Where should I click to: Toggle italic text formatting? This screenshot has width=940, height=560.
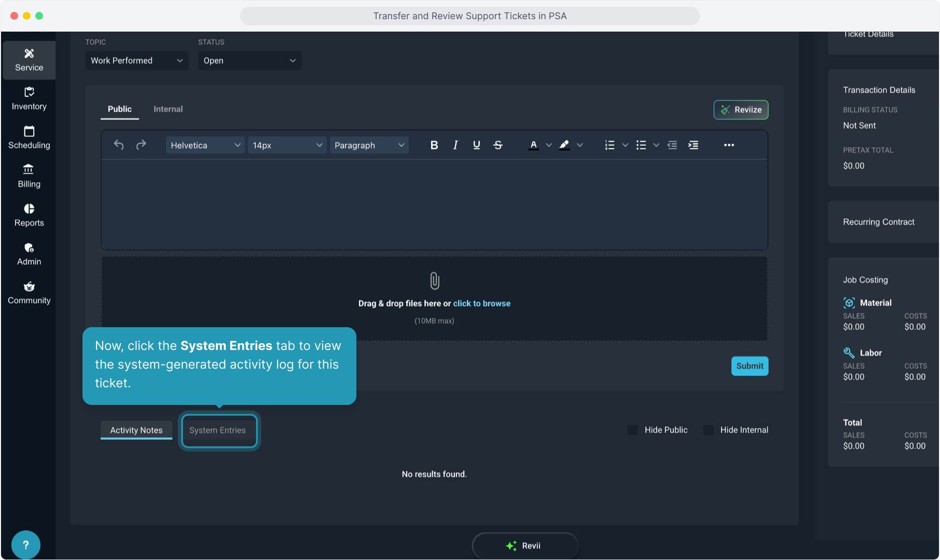[x=455, y=145]
